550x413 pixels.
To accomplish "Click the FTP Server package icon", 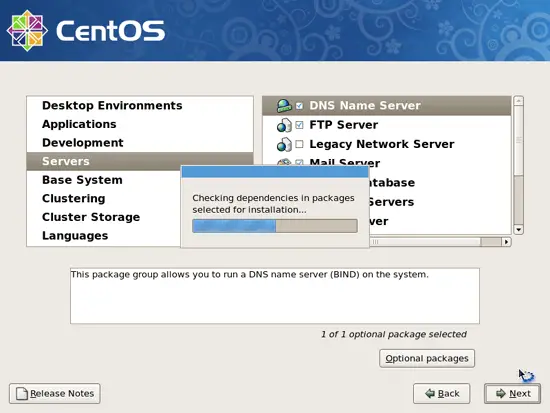I will (x=284, y=125).
